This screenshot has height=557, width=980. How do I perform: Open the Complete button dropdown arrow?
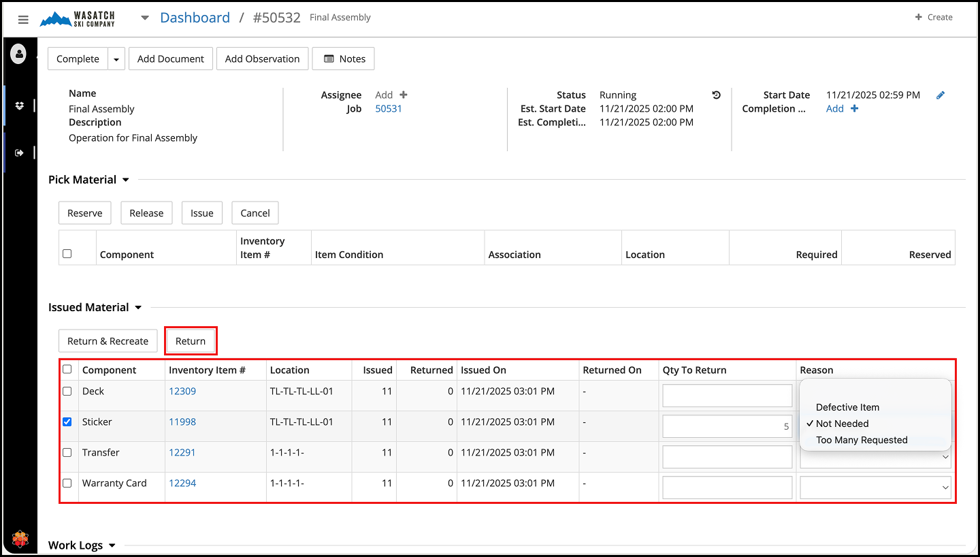116,59
